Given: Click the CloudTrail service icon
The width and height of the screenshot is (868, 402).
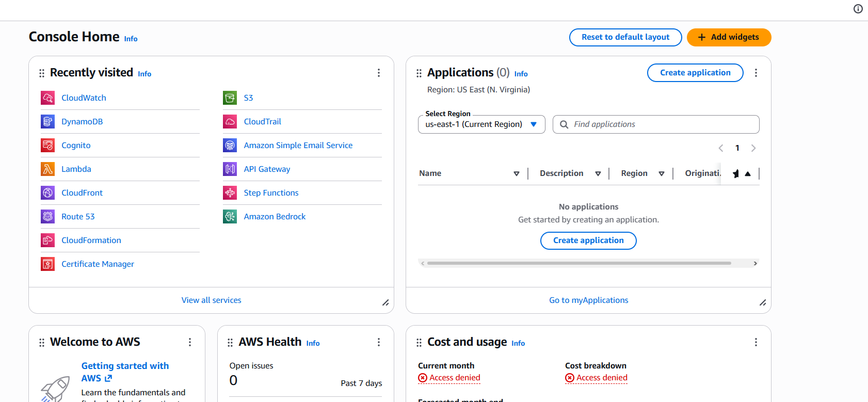Looking at the screenshot, I should 230,121.
